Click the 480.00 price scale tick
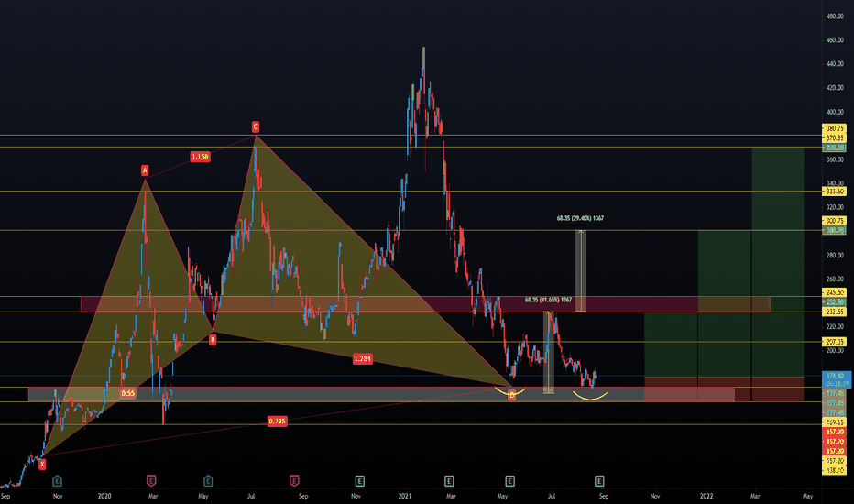854x504 pixels. (x=835, y=16)
